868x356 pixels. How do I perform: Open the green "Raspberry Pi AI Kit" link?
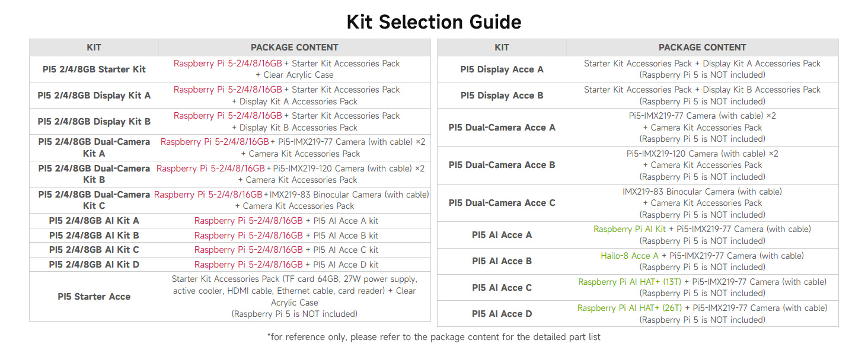click(630, 229)
